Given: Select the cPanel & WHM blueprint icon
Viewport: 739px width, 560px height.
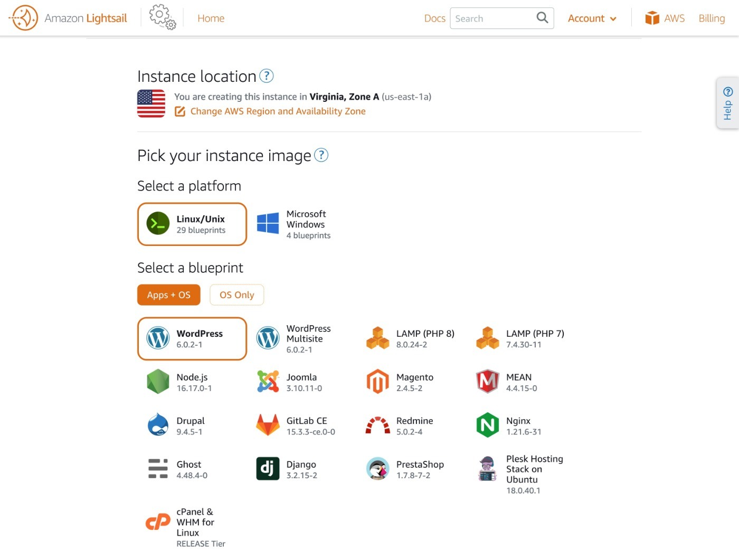Looking at the screenshot, I should [x=158, y=523].
